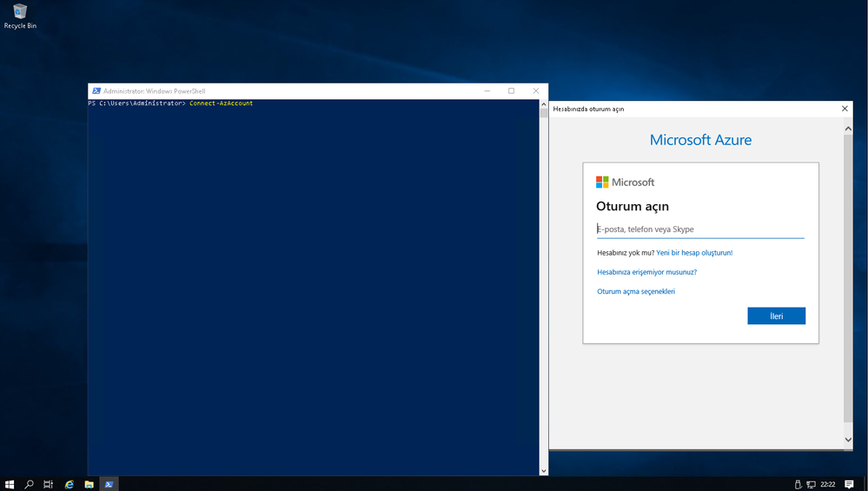Show the taskbar clock 22:22

(x=827, y=484)
